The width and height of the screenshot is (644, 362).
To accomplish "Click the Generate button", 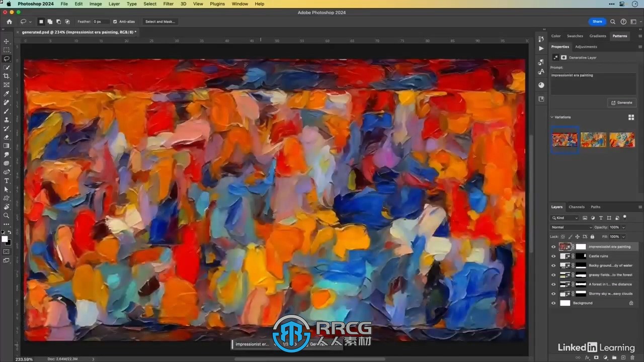I will click(622, 103).
